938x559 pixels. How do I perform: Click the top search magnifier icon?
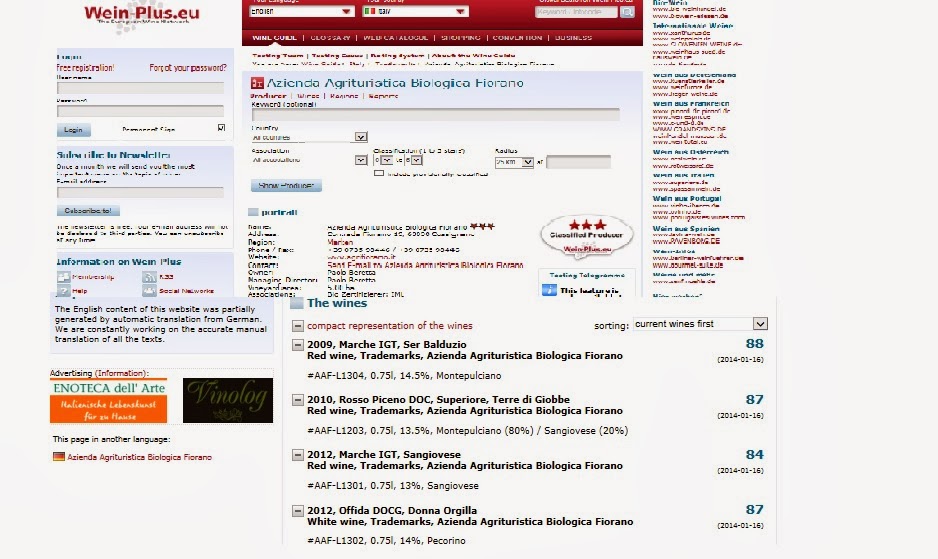click(627, 12)
